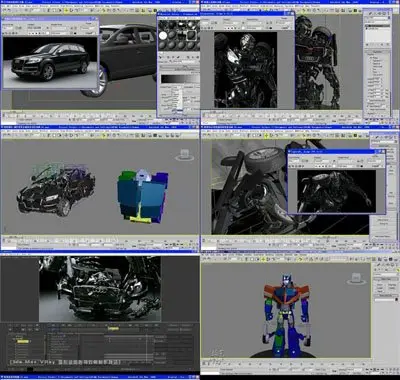Select yellow-highlighted Move tool above gray Audi viewport

tap(66, 10)
